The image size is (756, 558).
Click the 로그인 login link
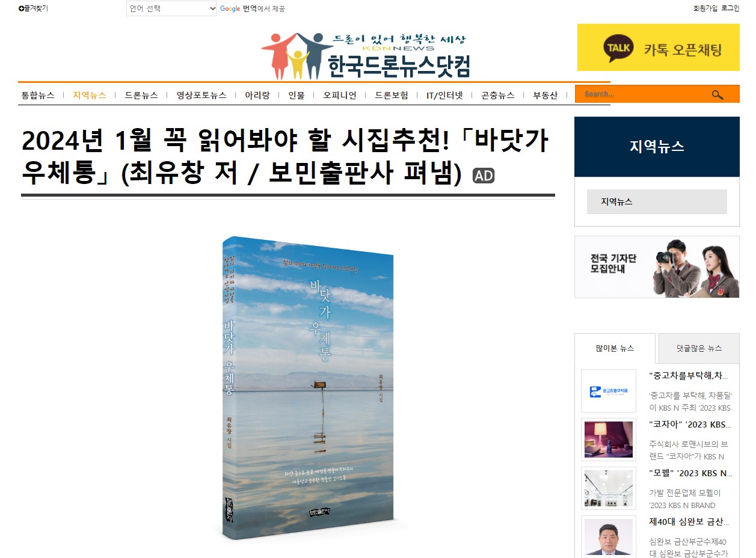click(x=730, y=8)
